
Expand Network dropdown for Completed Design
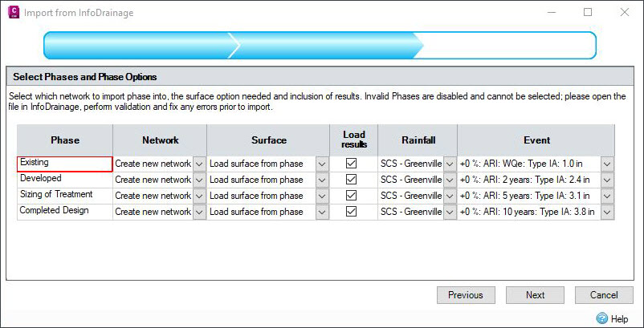[x=199, y=212]
